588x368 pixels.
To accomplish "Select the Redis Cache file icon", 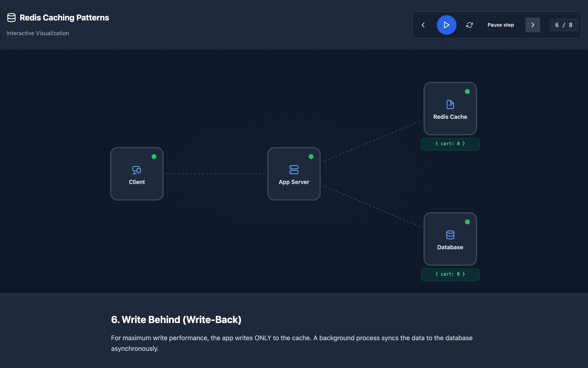I will click(450, 104).
